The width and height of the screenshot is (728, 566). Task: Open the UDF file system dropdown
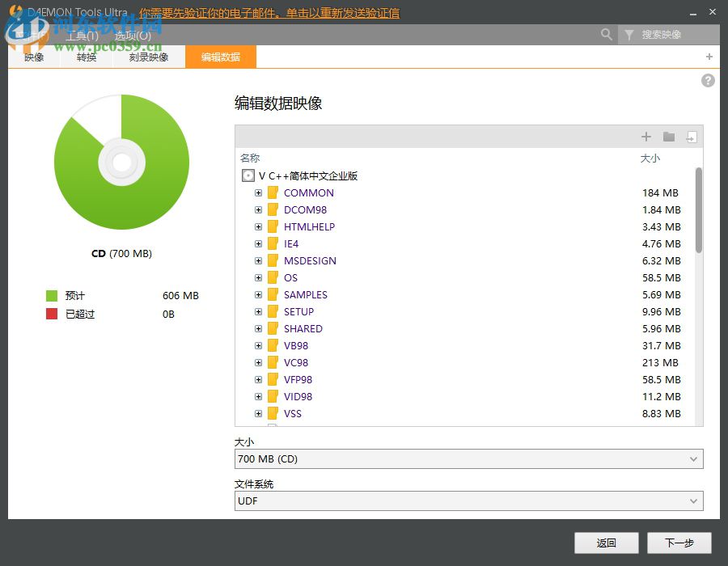point(469,501)
